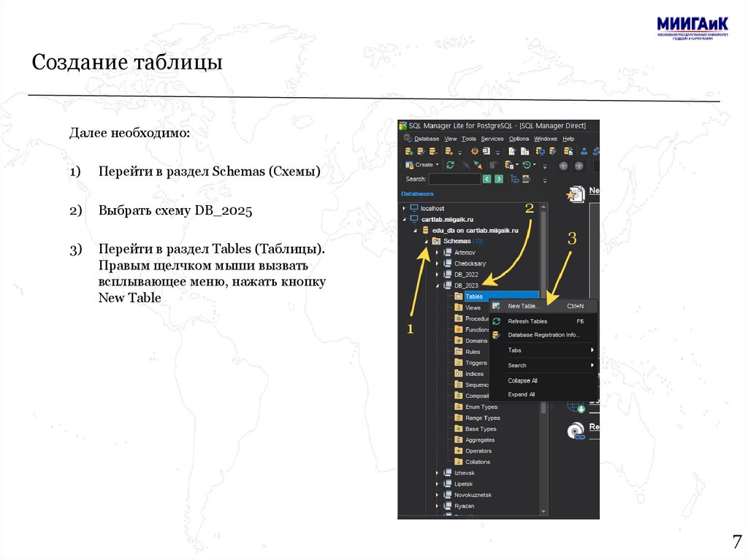
Task: Click the Refresh Tables icon in context menu
Action: (496, 321)
